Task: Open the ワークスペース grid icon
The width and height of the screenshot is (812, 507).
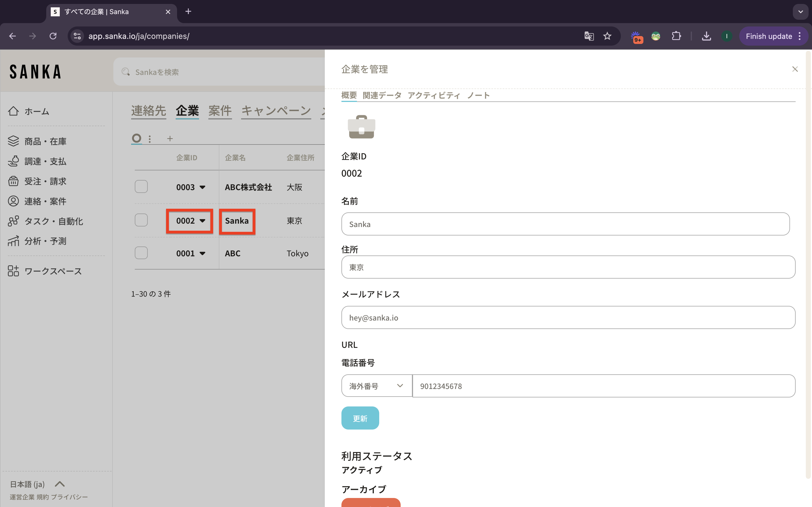Action: [14, 271]
